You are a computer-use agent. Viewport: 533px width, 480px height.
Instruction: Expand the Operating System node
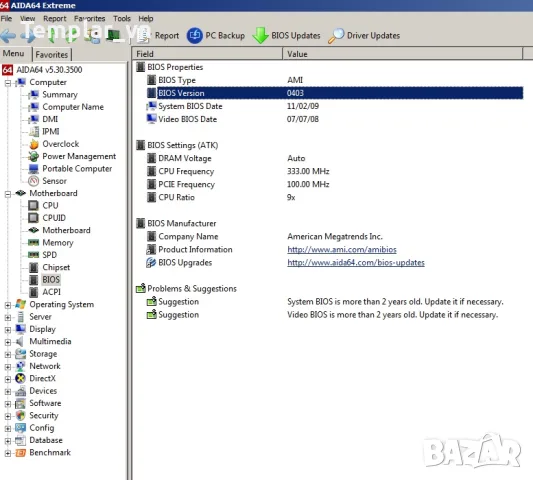pos(8,305)
